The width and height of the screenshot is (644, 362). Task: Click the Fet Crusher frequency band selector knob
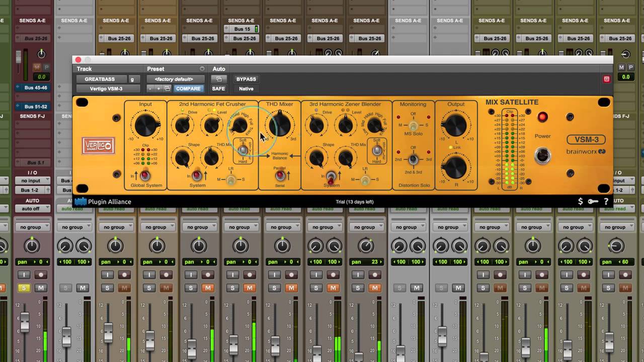click(239, 125)
